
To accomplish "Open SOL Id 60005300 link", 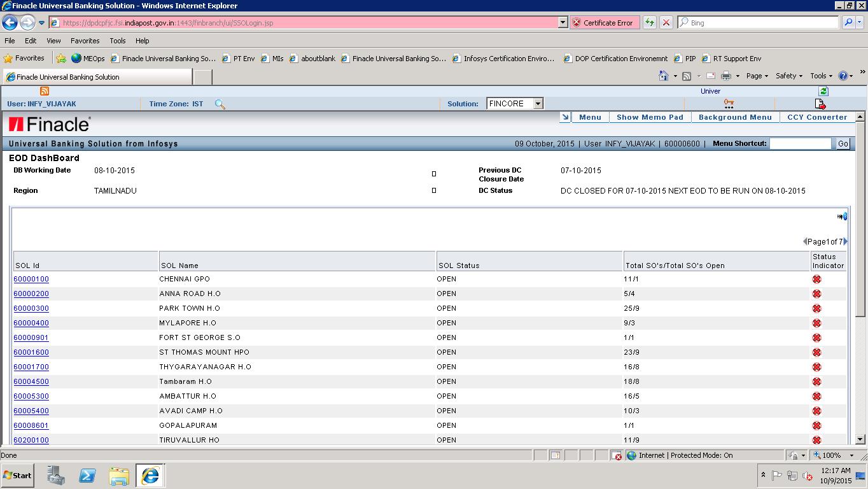I will [x=31, y=396].
